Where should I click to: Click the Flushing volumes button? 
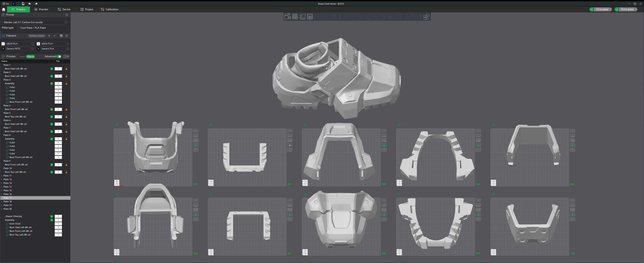pos(37,36)
